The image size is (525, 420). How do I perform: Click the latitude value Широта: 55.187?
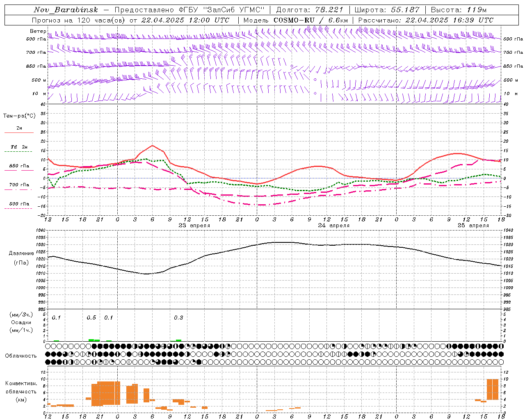point(387,10)
